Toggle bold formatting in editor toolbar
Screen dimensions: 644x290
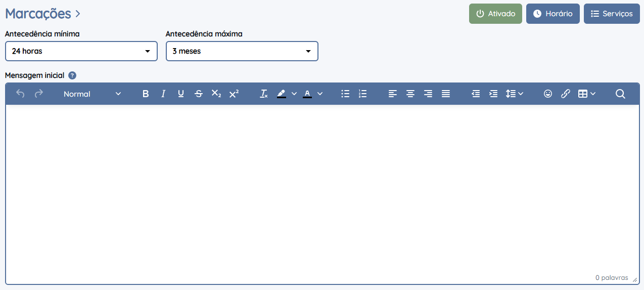click(x=146, y=94)
